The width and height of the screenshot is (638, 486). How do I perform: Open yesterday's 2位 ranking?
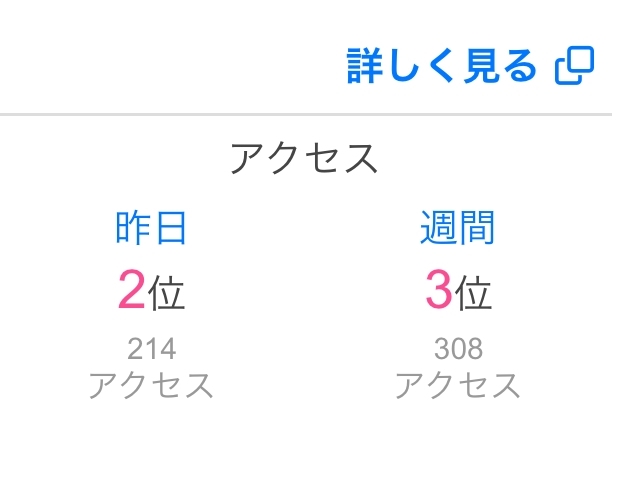click(x=151, y=291)
